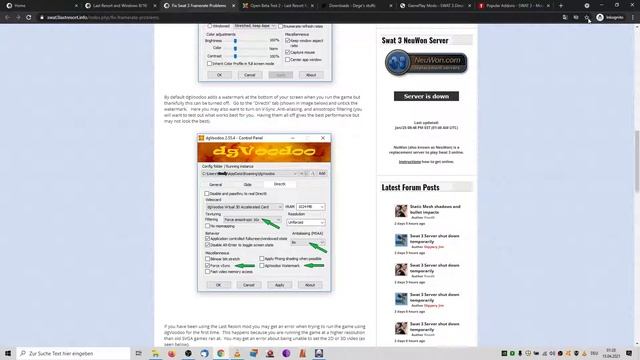Screen dimensions: 640x360
Task: Click the avatar beside the Static Mesh shadows post
Action: tap(401, 211)
